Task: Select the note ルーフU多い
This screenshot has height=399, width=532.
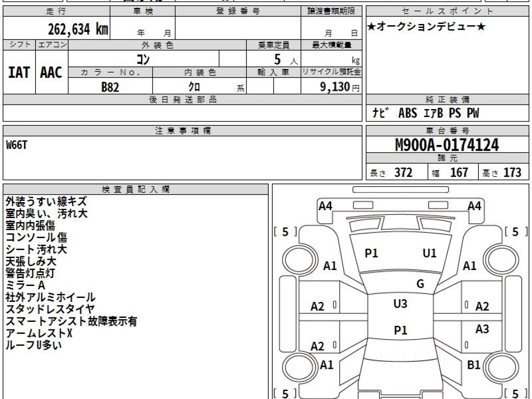Action: (34, 345)
